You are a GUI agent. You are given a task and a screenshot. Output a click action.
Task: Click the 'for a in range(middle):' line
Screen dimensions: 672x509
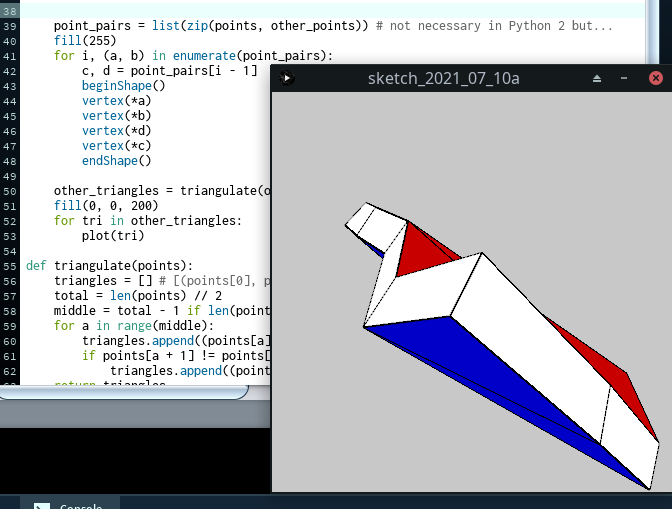[x=134, y=326]
